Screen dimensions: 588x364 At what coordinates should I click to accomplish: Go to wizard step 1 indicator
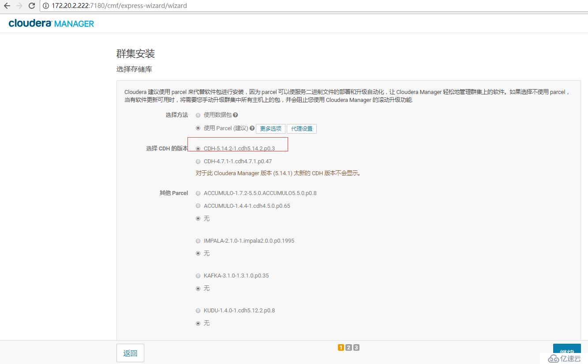[x=341, y=347]
